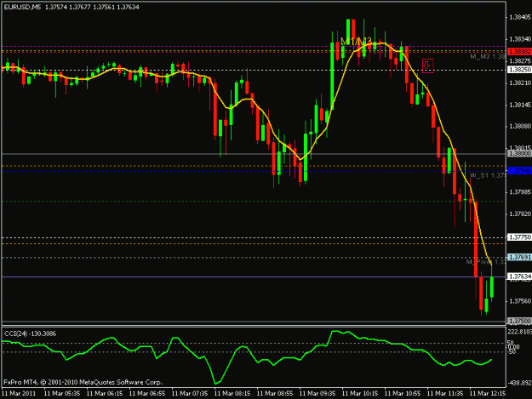Click the white 1.38250 price tag

click(519, 70)
